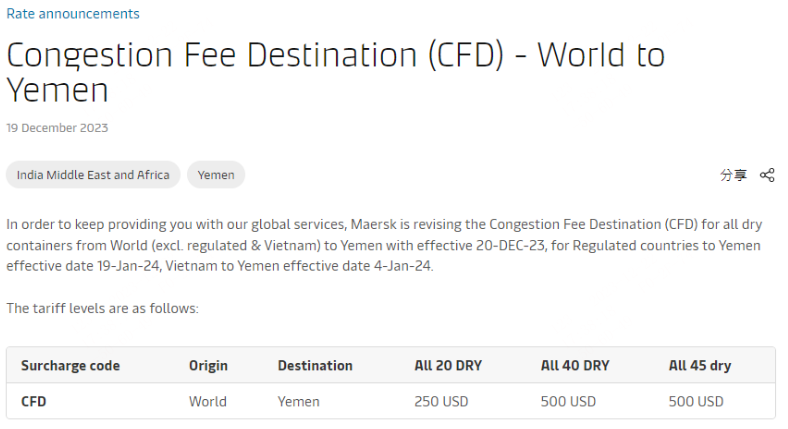Click the Surcharge code column header
The height and width of the screenshot is (429, 788).
coord(70,366)
